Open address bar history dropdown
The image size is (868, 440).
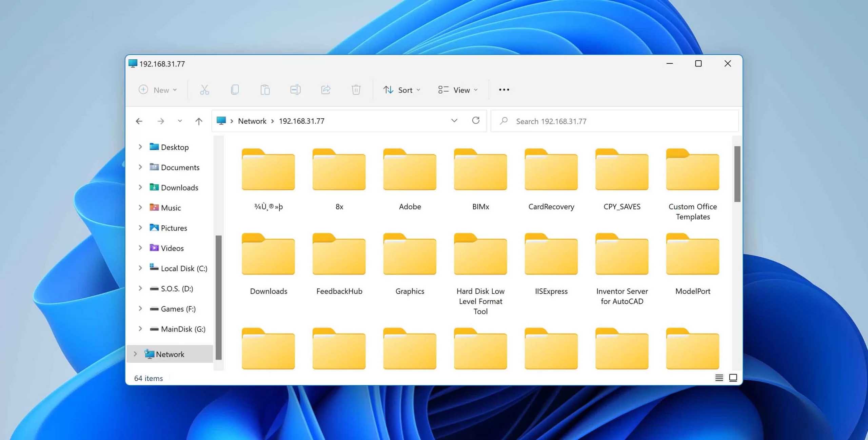click(454, 121)
